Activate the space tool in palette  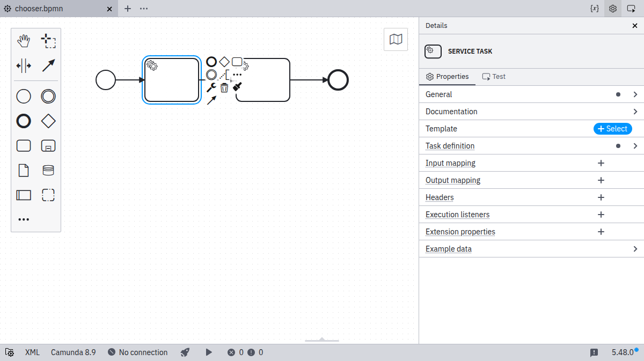coord(24,65)
